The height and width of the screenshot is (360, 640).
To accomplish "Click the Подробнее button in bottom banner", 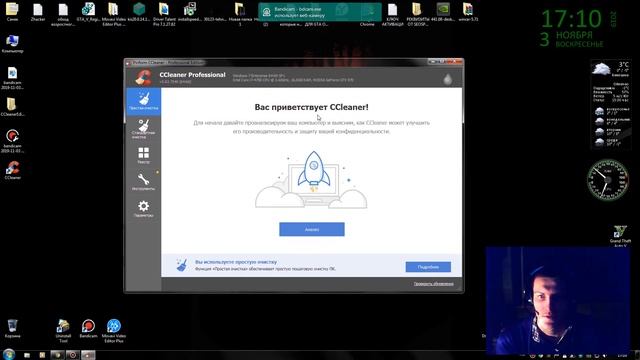I will (x=428, y=267).
